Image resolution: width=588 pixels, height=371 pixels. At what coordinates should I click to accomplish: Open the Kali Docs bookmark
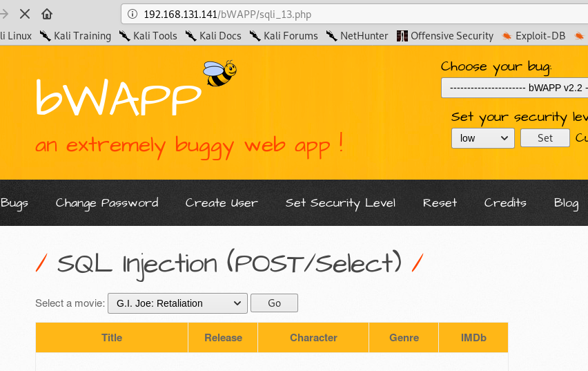tap(213, 36)
